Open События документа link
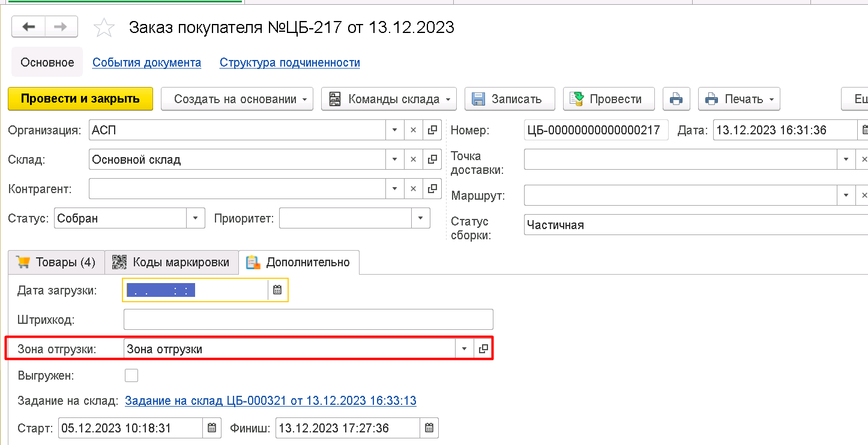Screen dimensions: 868x445 (146, 62)
